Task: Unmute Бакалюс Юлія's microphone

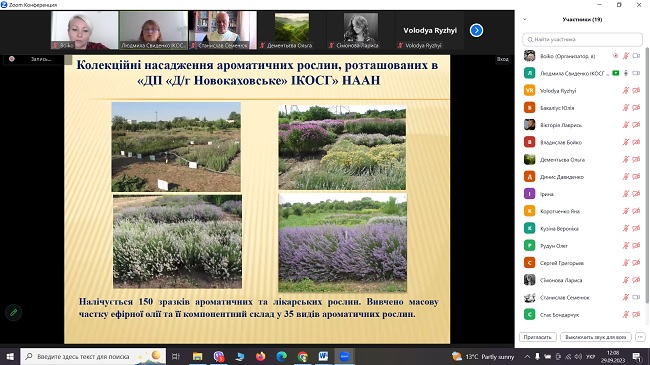Action: pos(626,107)
